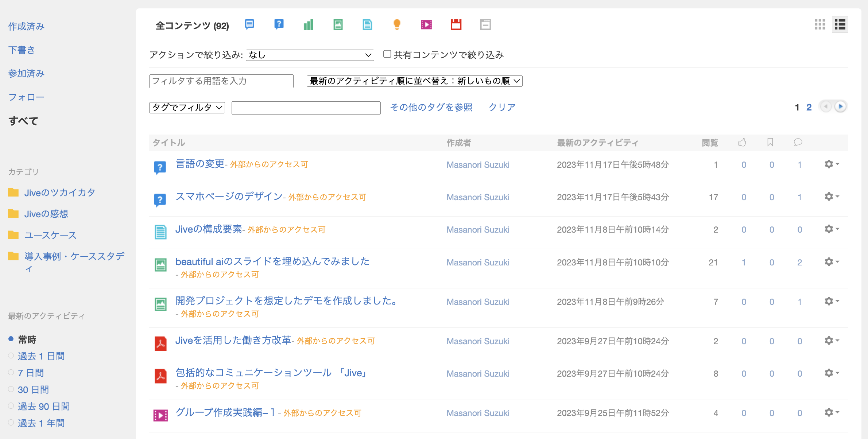Open Jiveの構成要素 document link
This screenshot has height=439, width=868.
(209, 229)
